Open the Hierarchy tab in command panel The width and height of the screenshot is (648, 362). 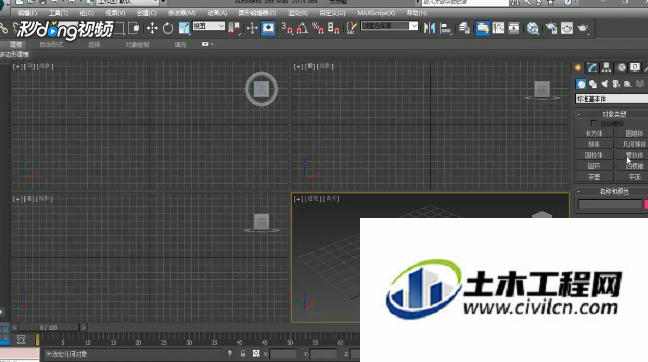pyautogui.click(x=606, y=68)
